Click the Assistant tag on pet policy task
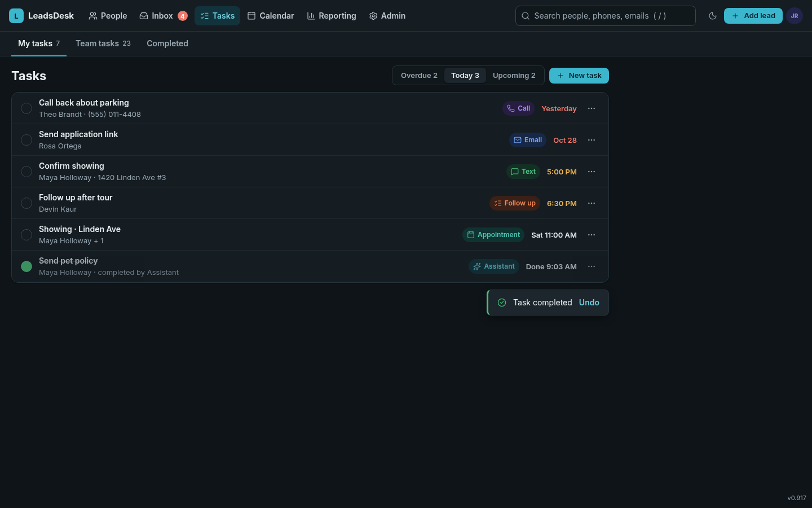The height and width of the screenshot is (508, 812). click(x=494, y=266)
